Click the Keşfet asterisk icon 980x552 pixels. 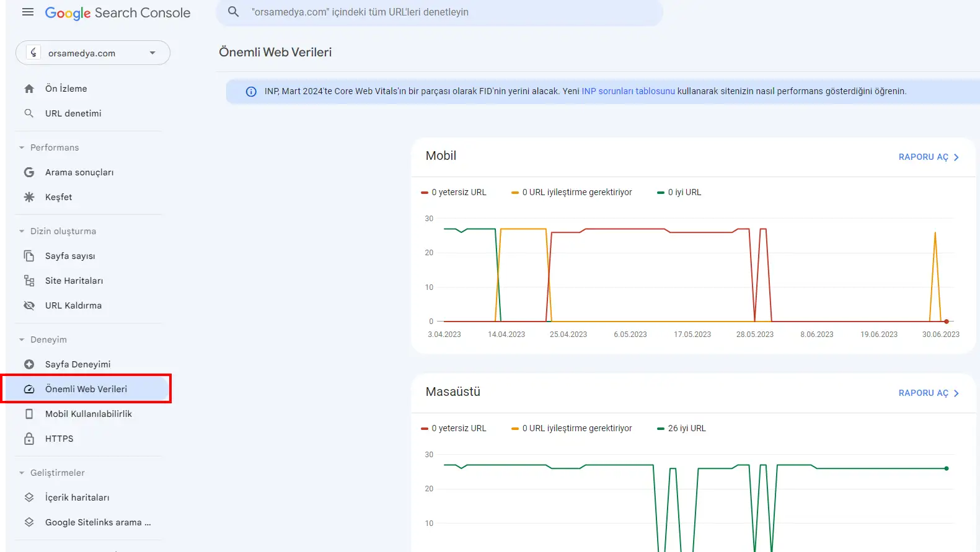tap(29, 197)
